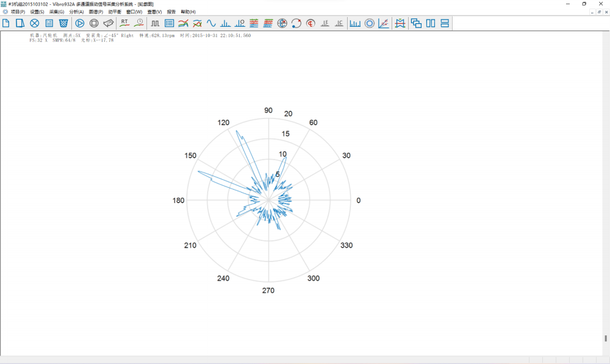Click the circled X cancel icon
The height and width of the screenshot is (364, 610).
(35, 23)
